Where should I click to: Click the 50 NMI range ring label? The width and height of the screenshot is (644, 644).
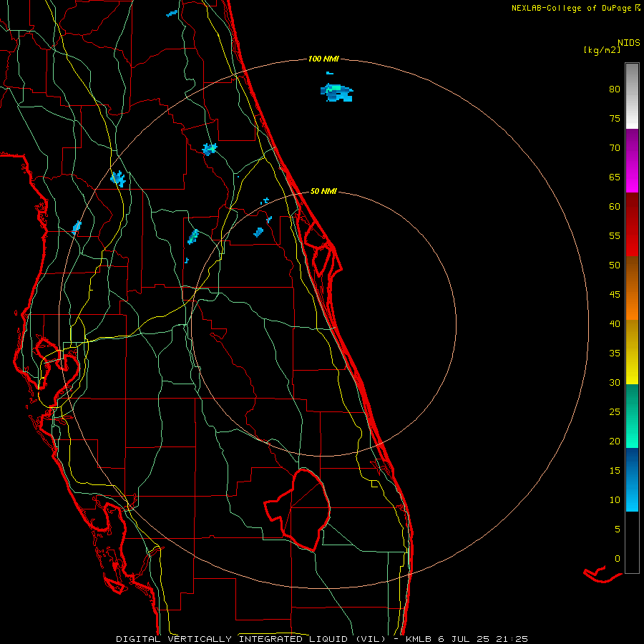(323, 191)
